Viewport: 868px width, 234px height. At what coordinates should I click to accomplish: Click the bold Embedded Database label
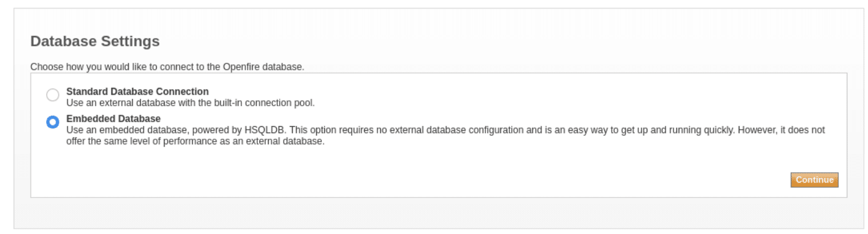(113, 119)
